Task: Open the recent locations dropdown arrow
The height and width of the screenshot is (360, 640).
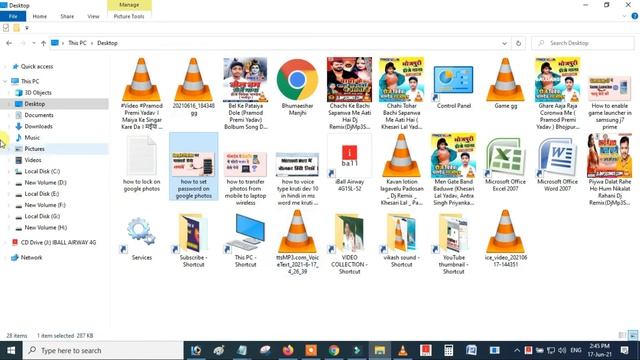Action: point(33,43)
